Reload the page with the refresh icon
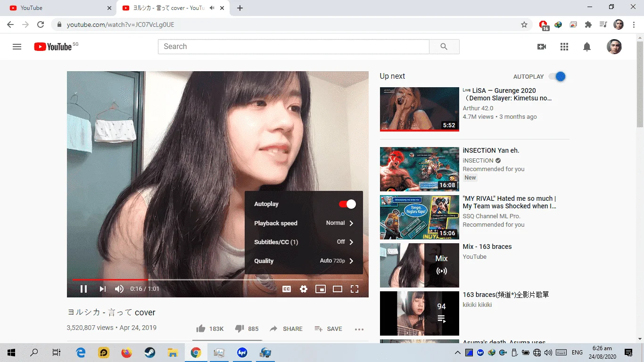Viewport: 644px width, 362px height. [x=41, y=25]
